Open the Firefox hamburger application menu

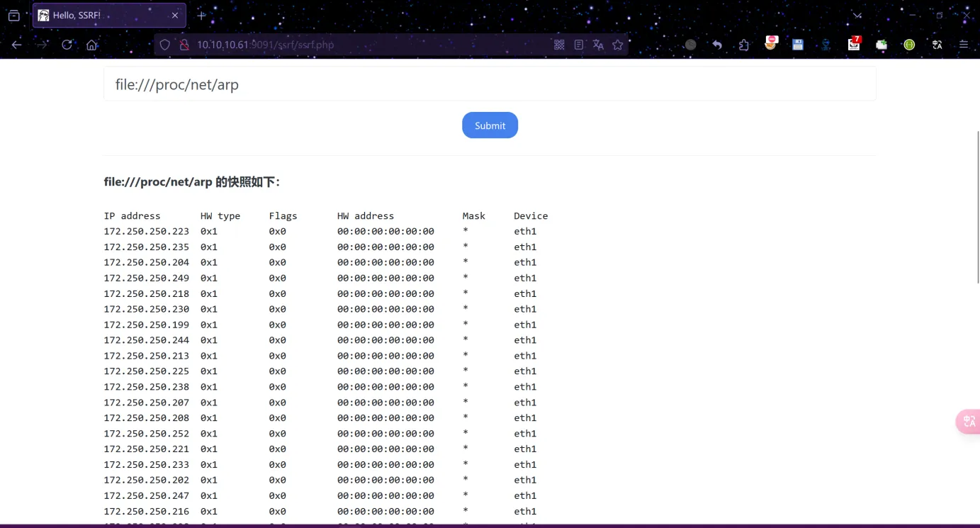pos(964,45)
